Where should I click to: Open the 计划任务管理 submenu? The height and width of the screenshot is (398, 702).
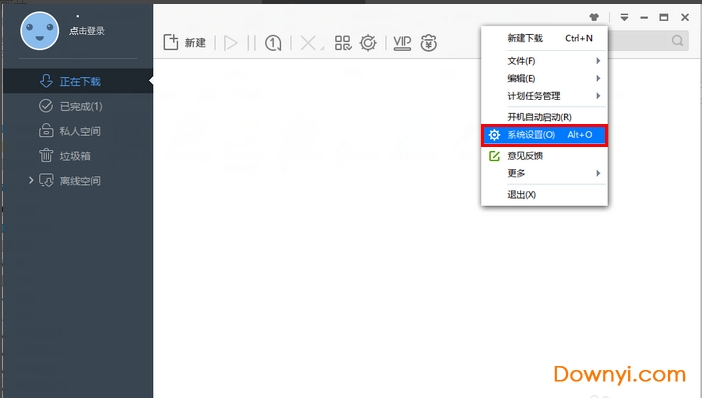point(544,96)
